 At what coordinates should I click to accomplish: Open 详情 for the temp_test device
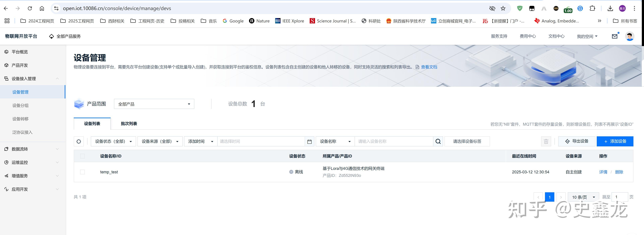click(603, 172)
